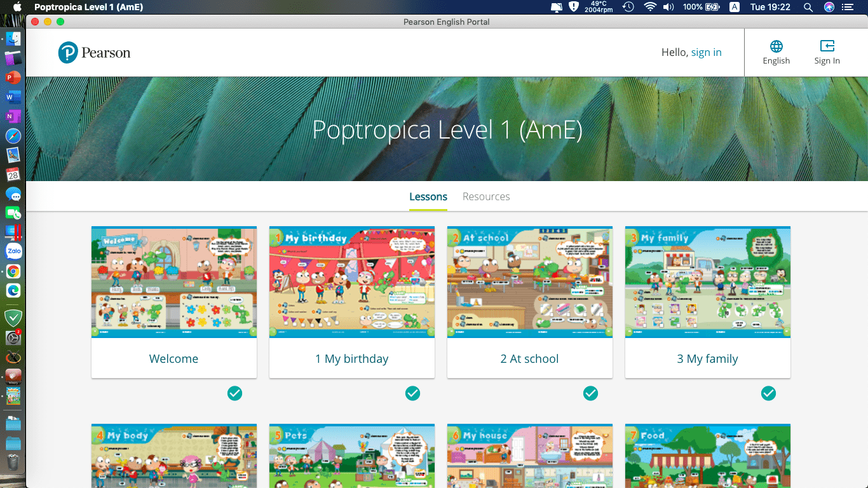Open Microsoft Edge from the dock

tap(13, 290)
